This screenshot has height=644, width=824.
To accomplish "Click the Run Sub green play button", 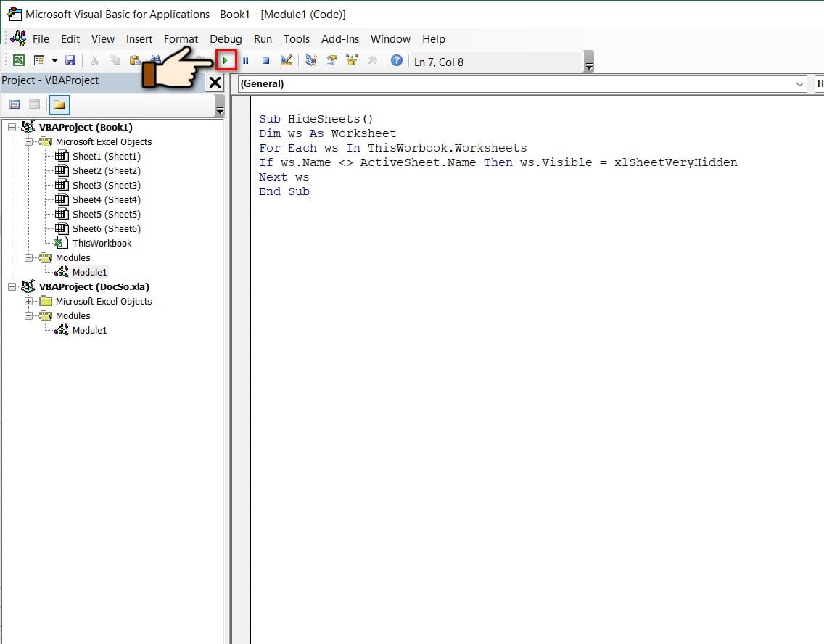I will click(x=226, y=61).
